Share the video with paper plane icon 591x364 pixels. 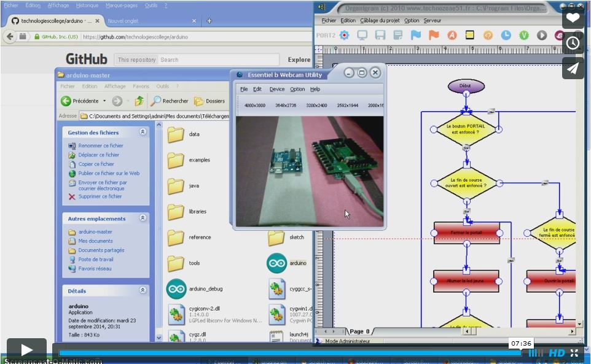(x=573, y=68)
